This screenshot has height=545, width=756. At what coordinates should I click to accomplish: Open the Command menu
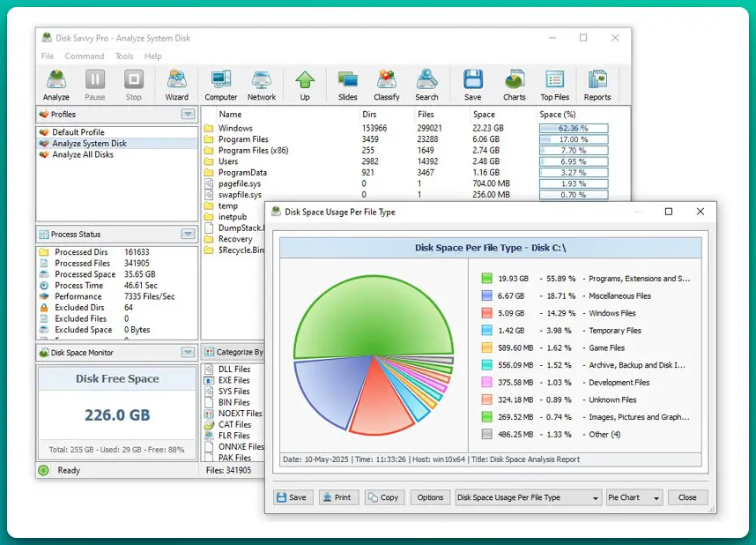click(85, 56)
